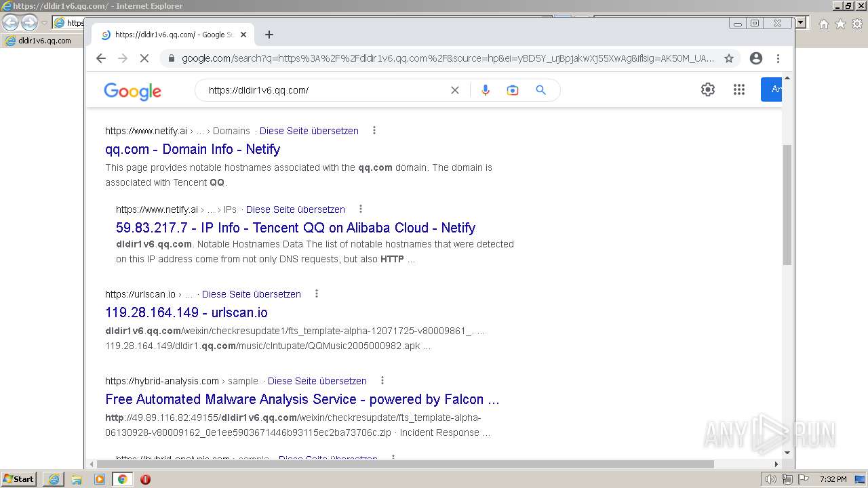Viewport: 868px width, 488px height.
Task: Bookmark this page with the star icon
Action: point(729,58)
